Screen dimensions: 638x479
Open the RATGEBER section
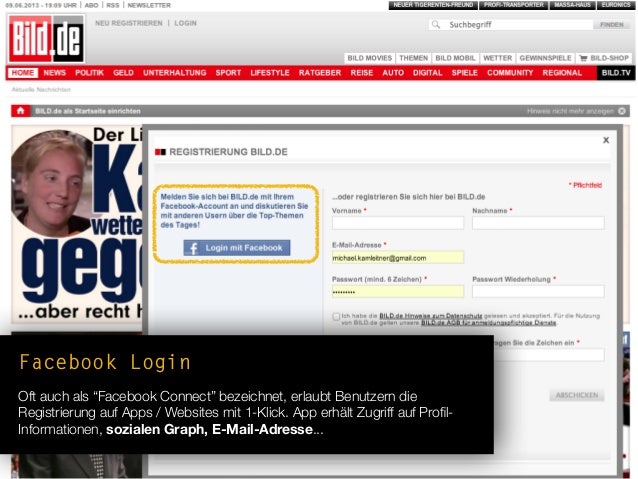point(320,73)
